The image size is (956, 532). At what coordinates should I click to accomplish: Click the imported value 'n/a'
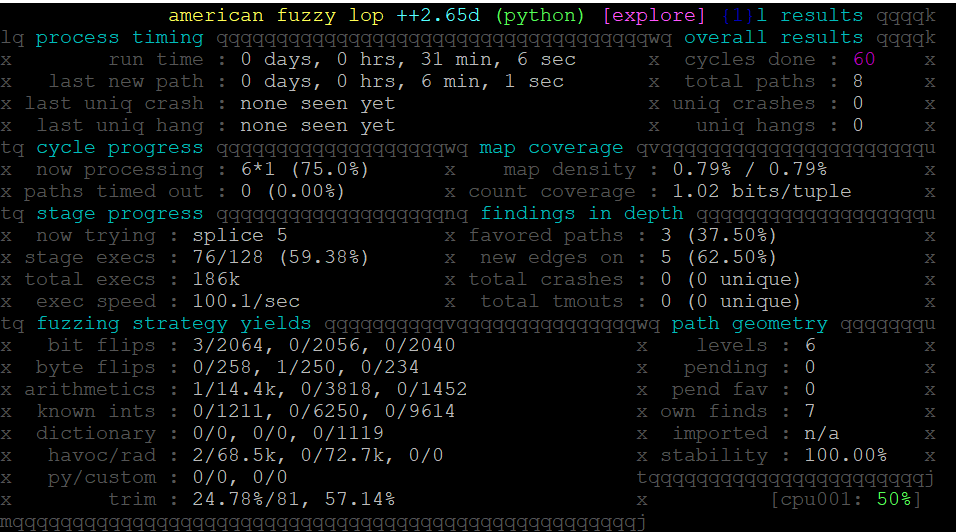[x=822, y=433]
